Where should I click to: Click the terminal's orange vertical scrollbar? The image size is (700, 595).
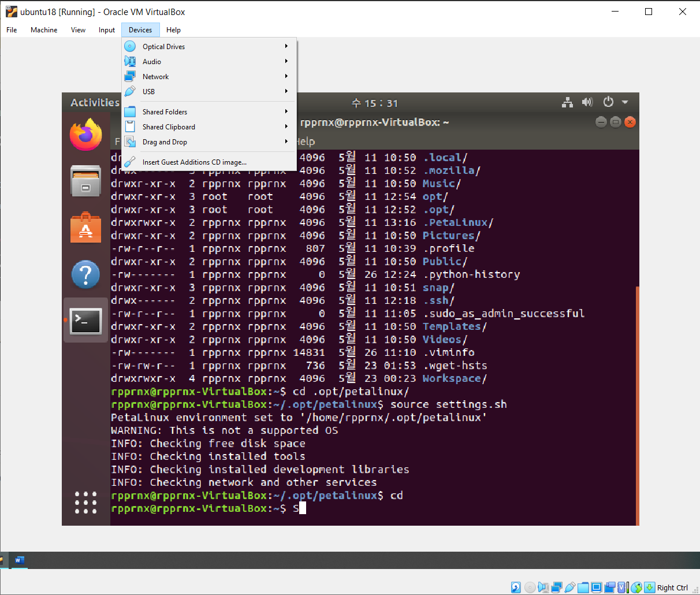638,404
